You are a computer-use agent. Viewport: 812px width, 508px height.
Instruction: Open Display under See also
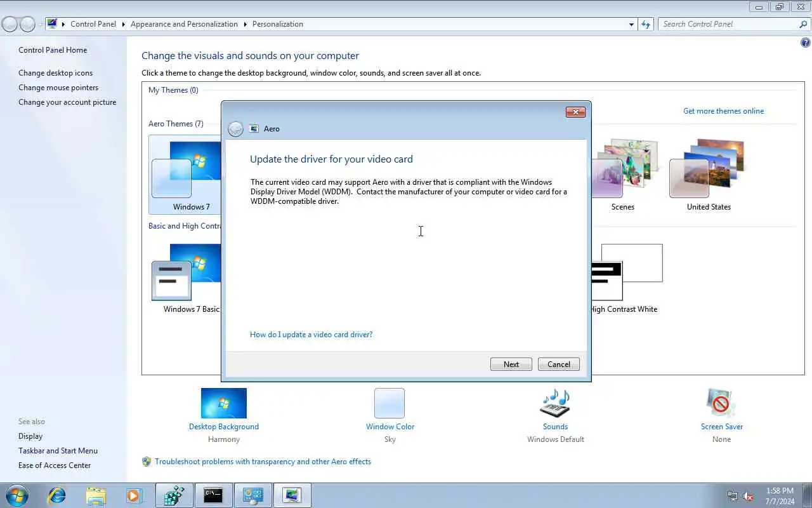30,436
